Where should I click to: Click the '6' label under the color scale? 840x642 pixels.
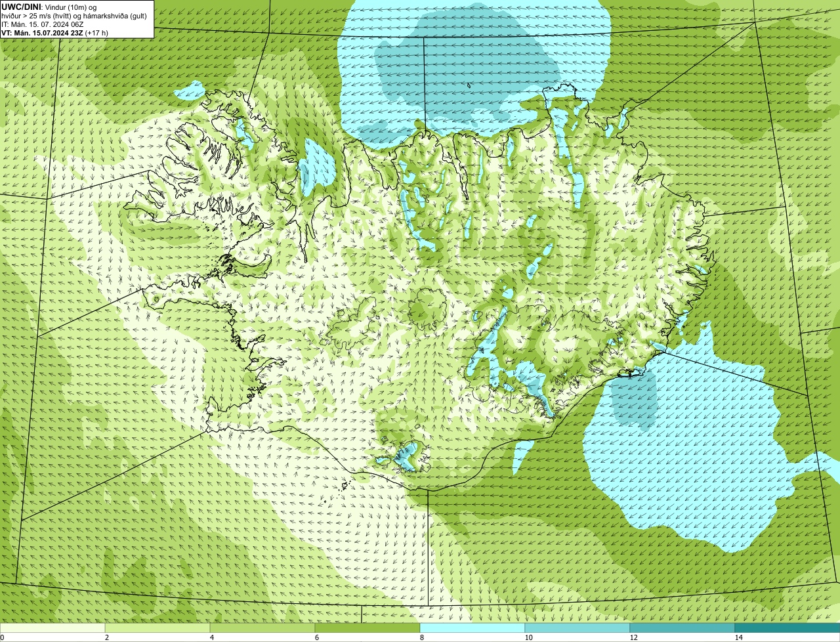[316, 637]
